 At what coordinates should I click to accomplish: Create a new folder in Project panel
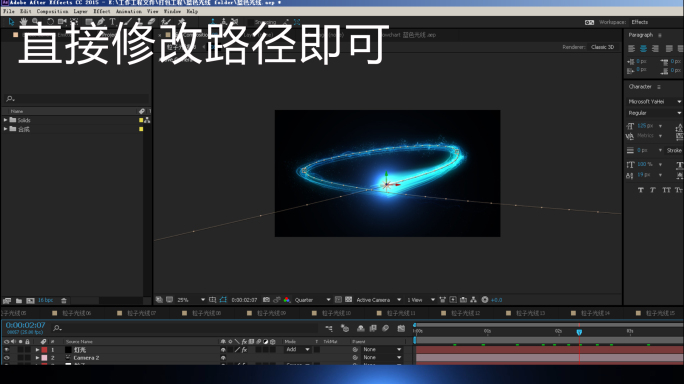click(19, 301)
